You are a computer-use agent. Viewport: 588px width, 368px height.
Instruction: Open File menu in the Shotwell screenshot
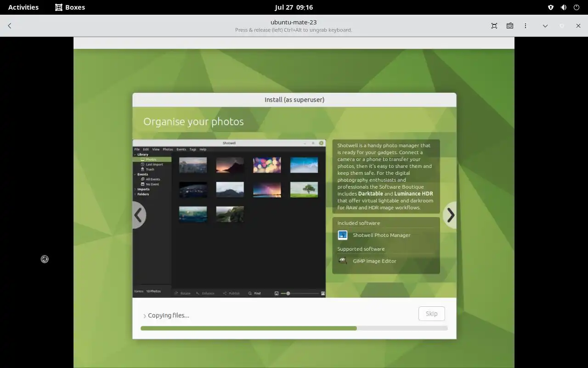coord(137,149)
